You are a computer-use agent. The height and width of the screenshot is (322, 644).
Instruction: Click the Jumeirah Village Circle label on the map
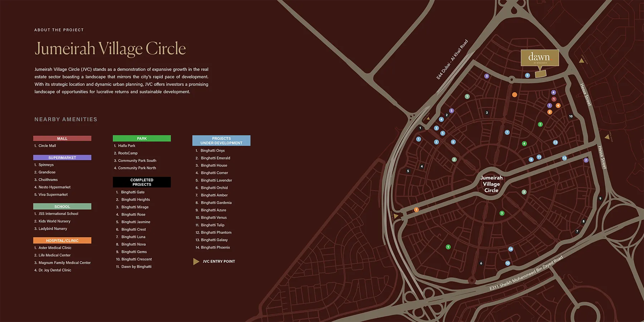click(x=491, y=184)
